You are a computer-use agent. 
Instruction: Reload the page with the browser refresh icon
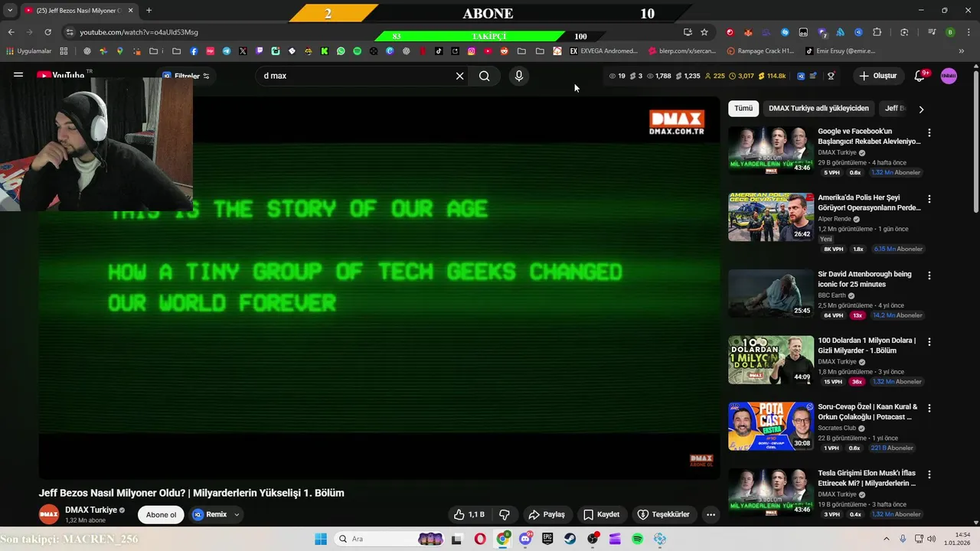[47, 32]
